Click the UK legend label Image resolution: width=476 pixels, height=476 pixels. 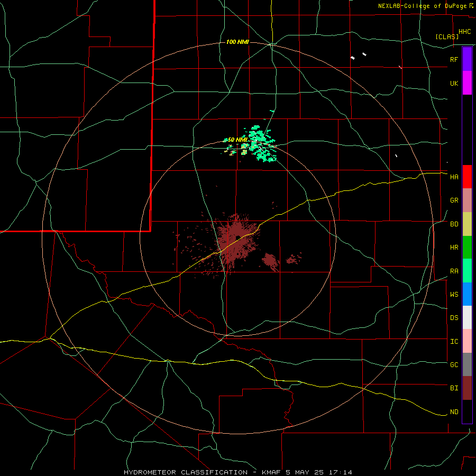454,84
